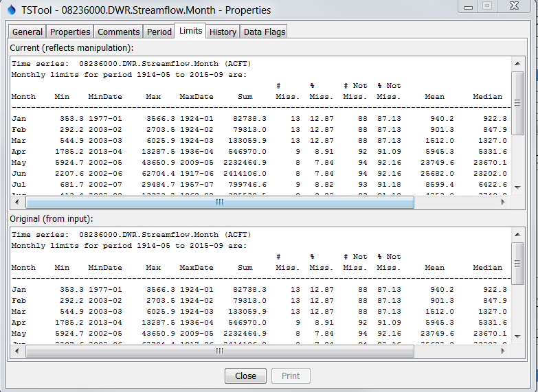Open the Comments tab
The image size is (538, 392).
pyautogui.click(x=118, y=32)
